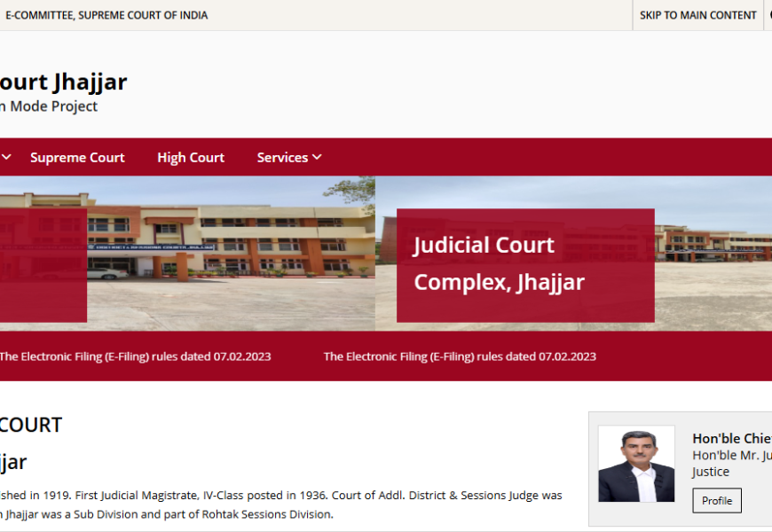Click Skip to Main Content
Viewport: 772px width, 532px height.
(x=697, y=15)
